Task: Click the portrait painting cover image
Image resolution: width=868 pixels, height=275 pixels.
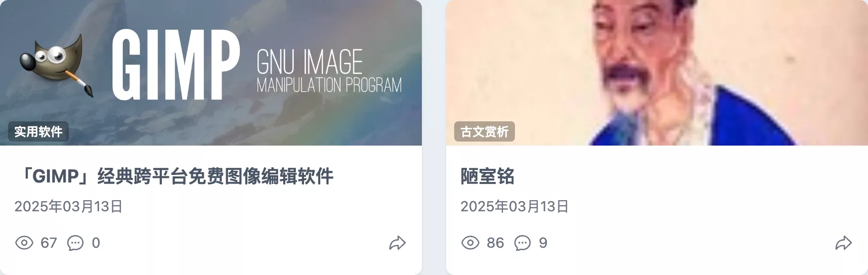Action: tap(657, 73)
